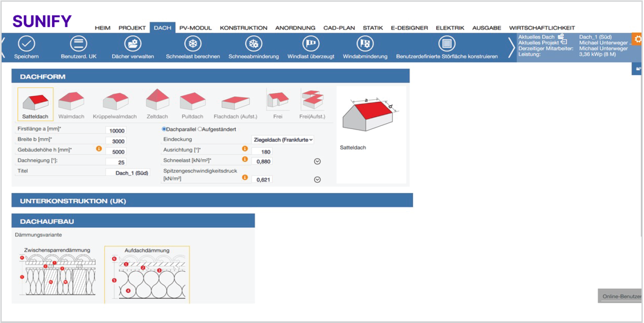Open the ELEKTRIK tab
Image resolution: width=644 pixels, height=323 pixels.
(450, 28)
